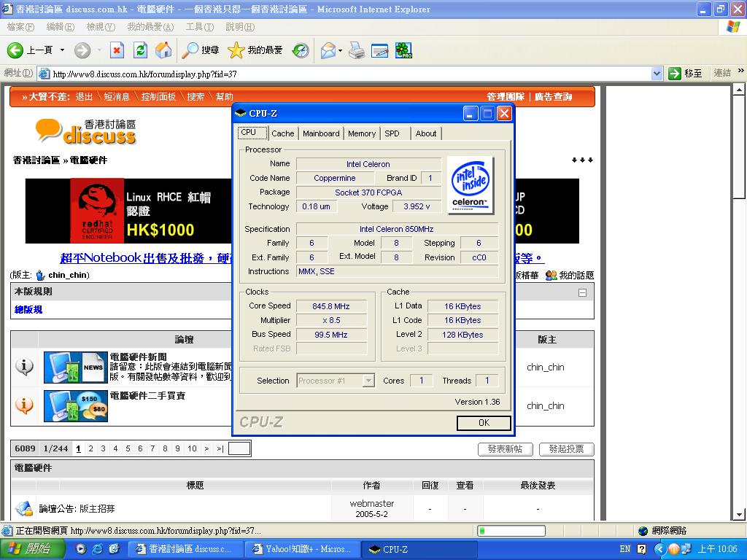Screen dimensions: 747x560
Task: Click the Stop loading icon
Action: pos(117,50)
